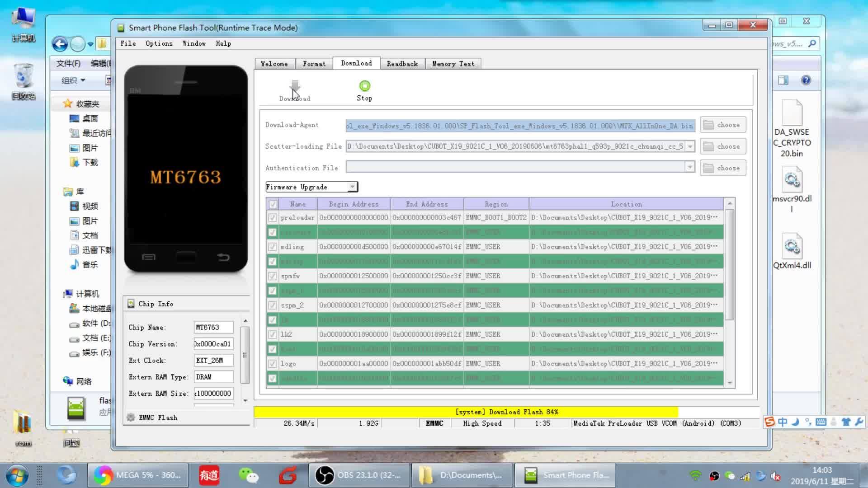868x488 pixels.
Task: Click the Chip Info panel icon
Action: pos(131,304)
